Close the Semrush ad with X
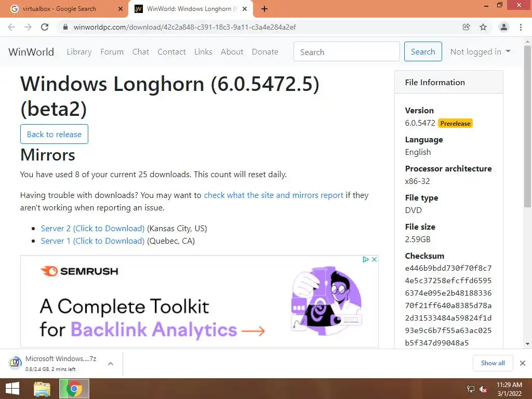This screenshot has width=532, height=399. coord(374,260)
